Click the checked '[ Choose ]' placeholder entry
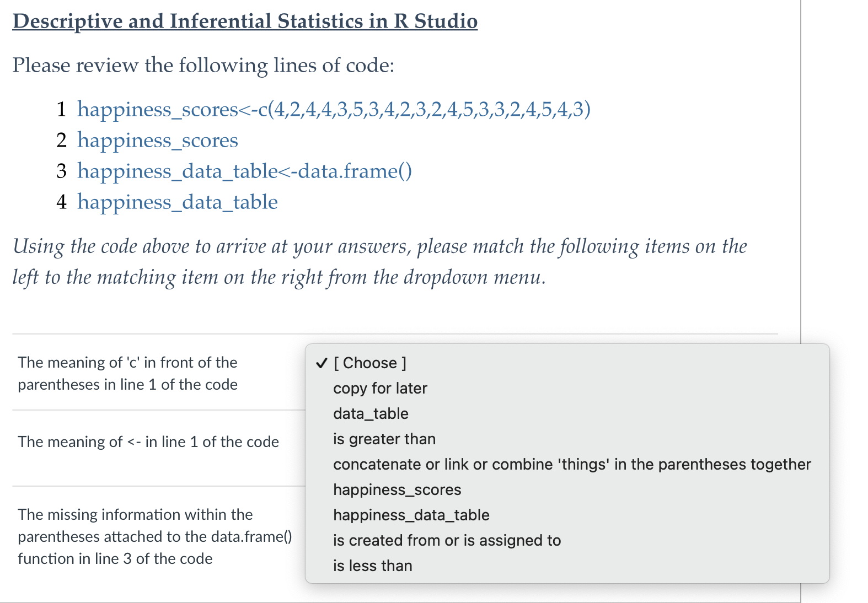 point(370,363)
